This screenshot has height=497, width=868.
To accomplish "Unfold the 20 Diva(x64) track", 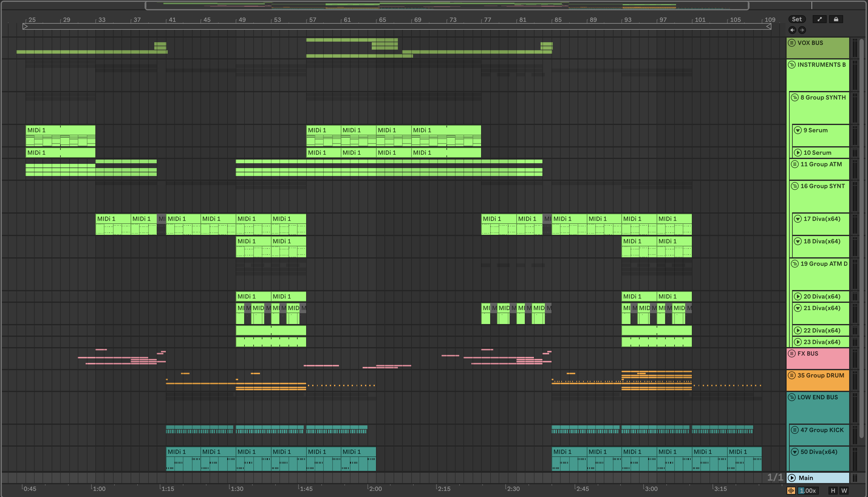I will [798, 296].
